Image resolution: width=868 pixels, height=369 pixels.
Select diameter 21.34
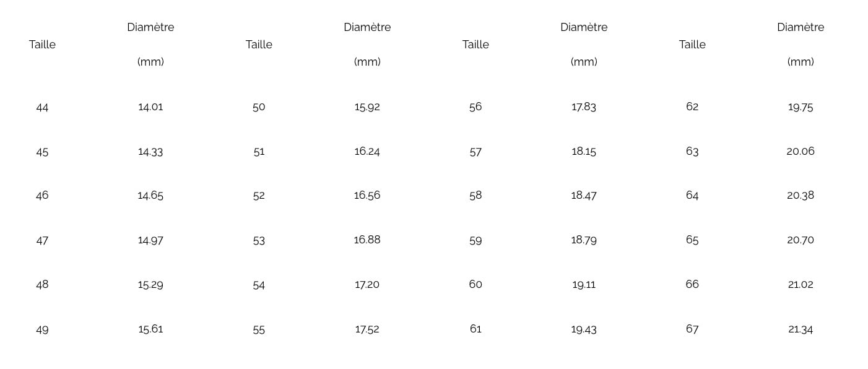coord(801,329)
